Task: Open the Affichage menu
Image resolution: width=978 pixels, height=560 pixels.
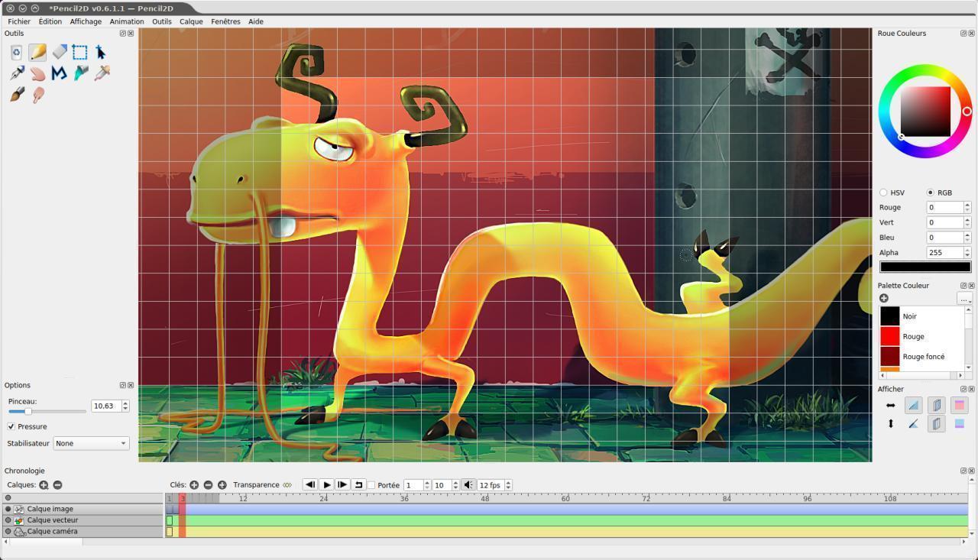Action: 86,21
